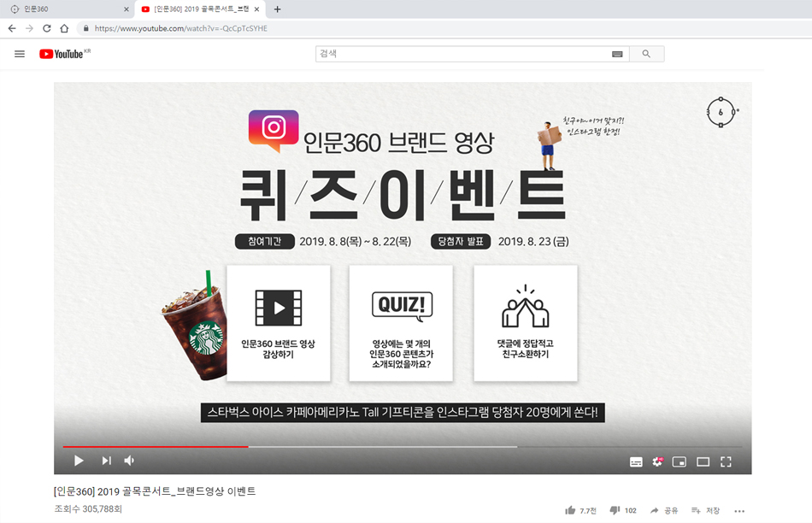Image resolution: width=812 pixels, height=523 pixels.
Task: Save the video to a playlist via 저장
Action: coord(705,510)
